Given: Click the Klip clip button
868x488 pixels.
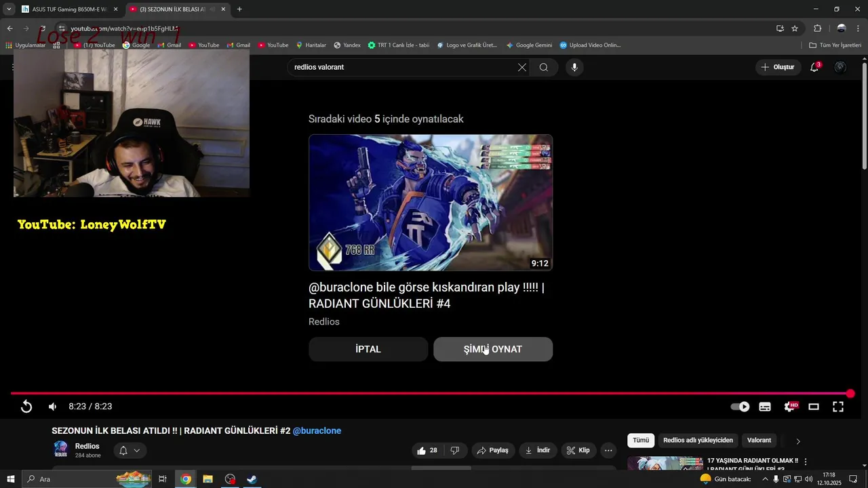Looking at the screenshot, I should tap(578, 450).
